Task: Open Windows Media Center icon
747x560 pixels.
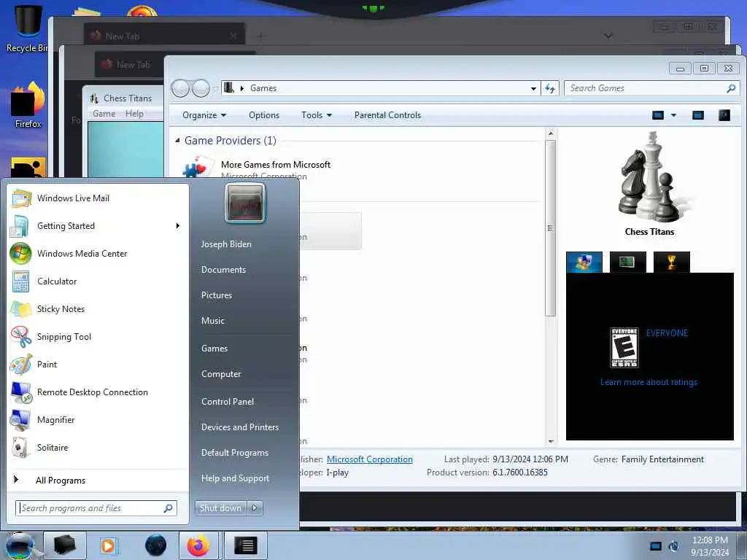Action: click(20, 254)
